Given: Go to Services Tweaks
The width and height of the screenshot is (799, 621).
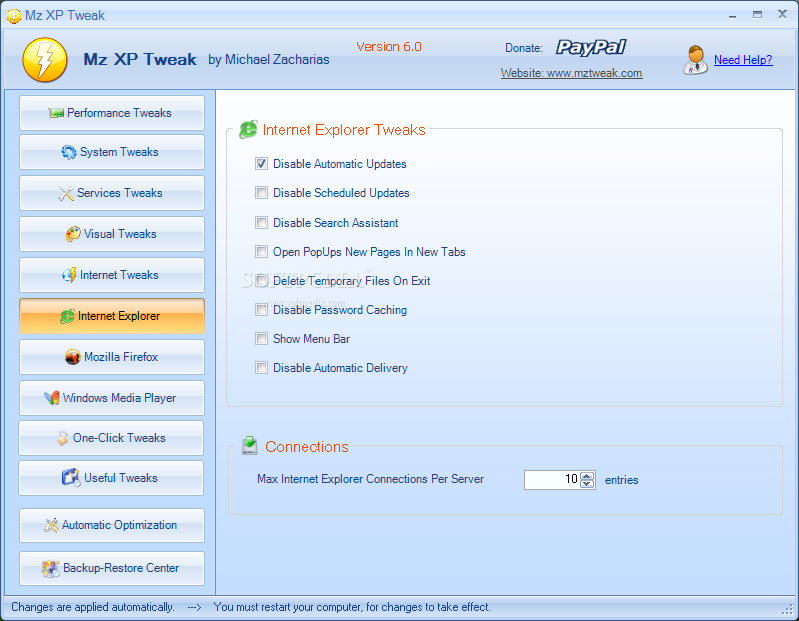Looking at the screenshot, I should pyautogui.click(x=112, y=193).
